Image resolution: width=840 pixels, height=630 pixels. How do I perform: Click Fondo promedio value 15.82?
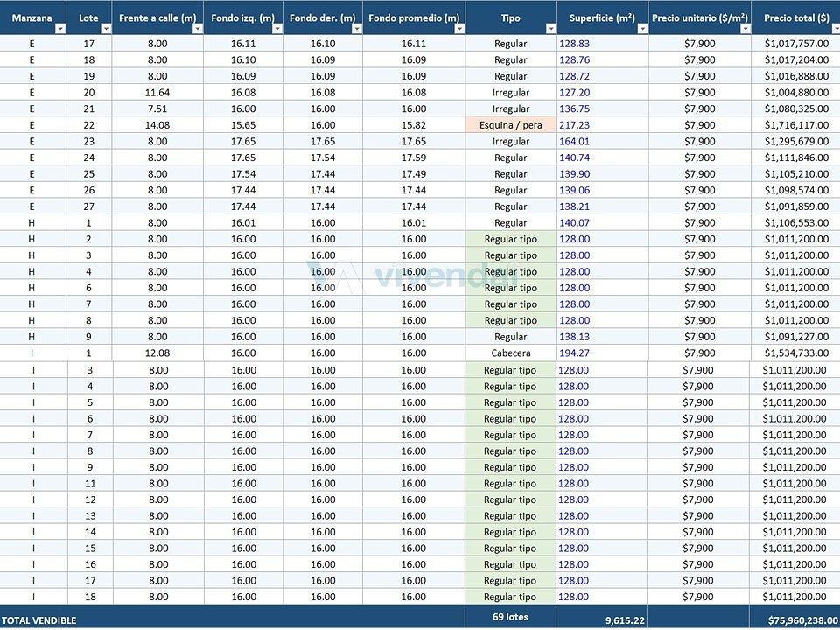tap(414, 125)
